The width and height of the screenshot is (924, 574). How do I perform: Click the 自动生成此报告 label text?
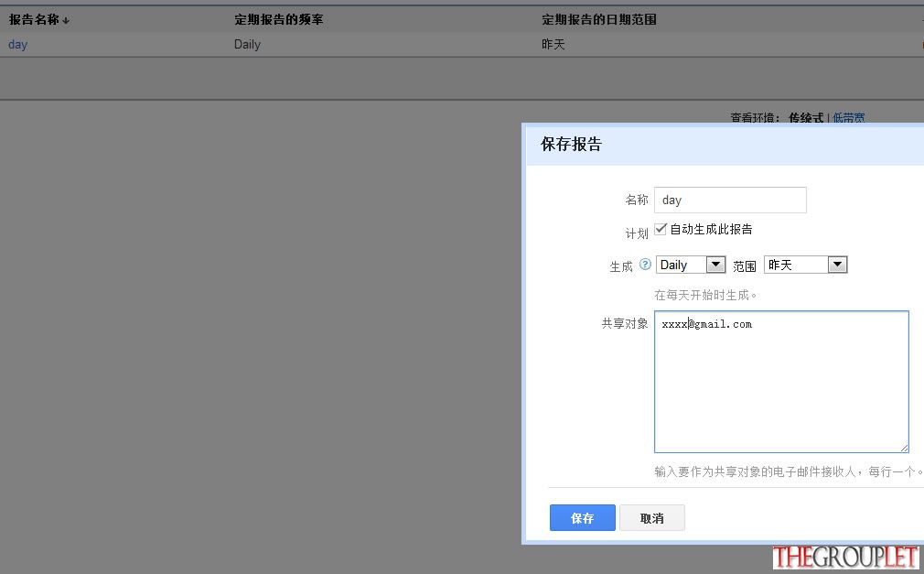711,229
